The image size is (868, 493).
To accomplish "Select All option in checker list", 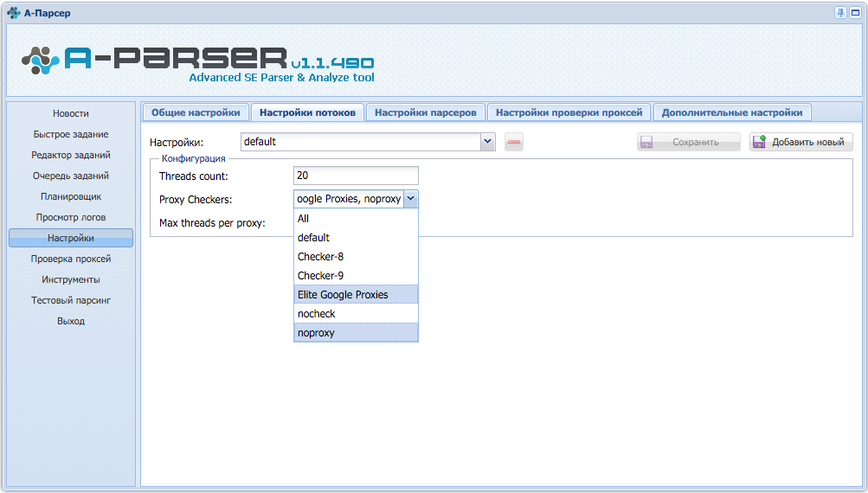I will (356, 219).
